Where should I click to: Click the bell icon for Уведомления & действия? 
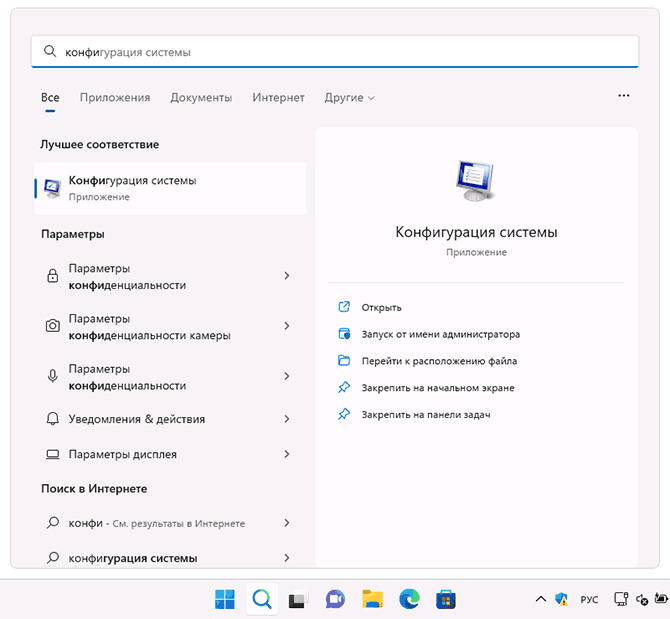[53, 419]
